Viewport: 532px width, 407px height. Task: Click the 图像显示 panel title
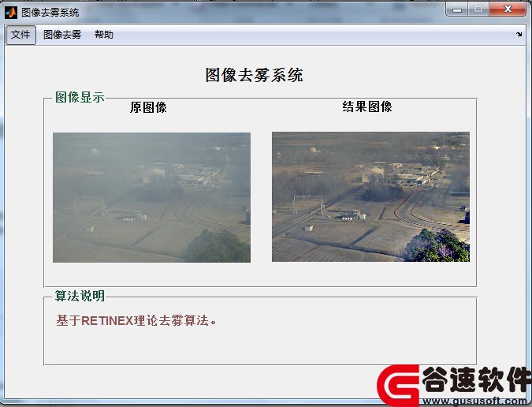pyautogui.click(x=80, y=98)
